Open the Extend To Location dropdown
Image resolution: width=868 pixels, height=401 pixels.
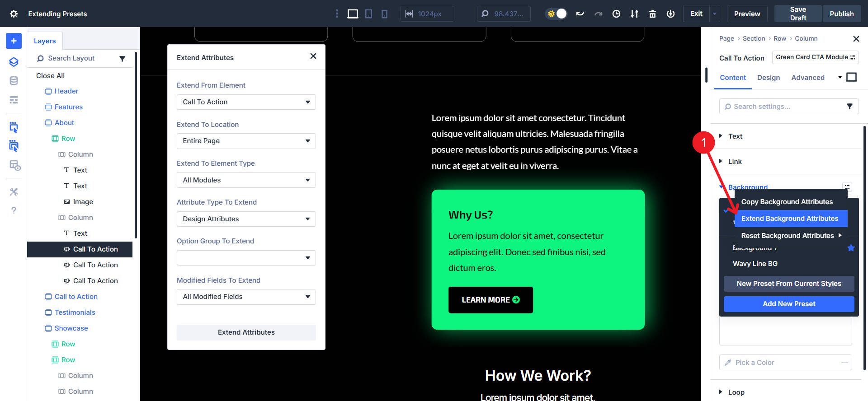(246, 141)
